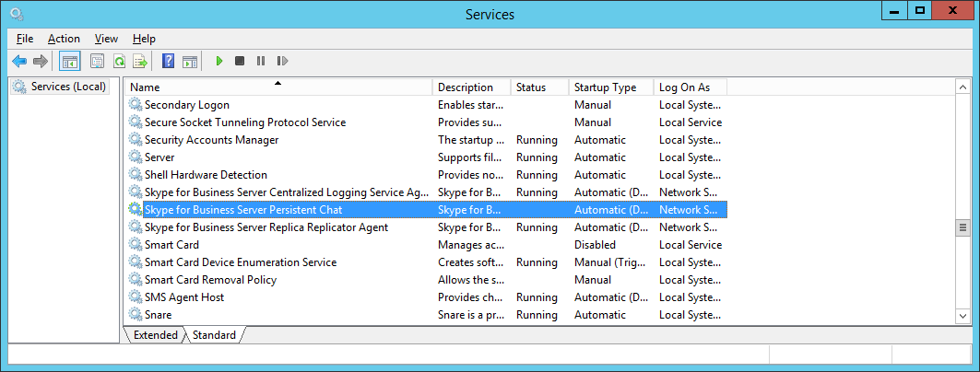The height and width of the screenshot is (372, 980).
Task: Click the green Start Service button
Action: 219,61
